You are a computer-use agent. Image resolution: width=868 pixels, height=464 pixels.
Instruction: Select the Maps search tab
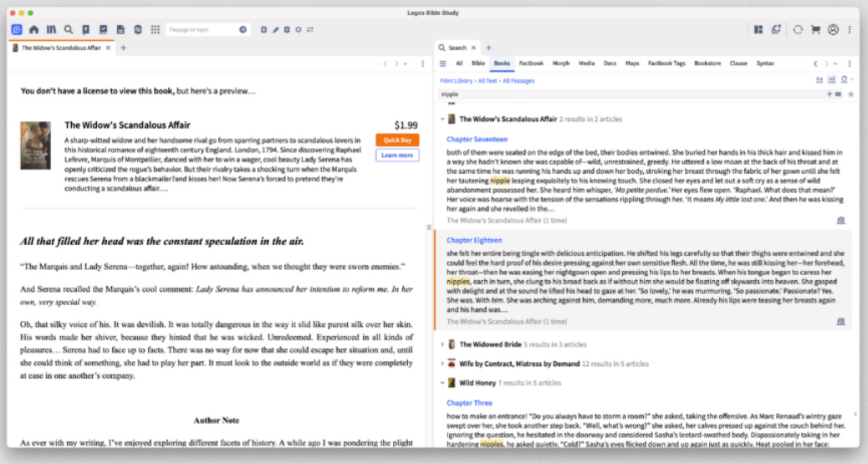click(x=632, y=64)
